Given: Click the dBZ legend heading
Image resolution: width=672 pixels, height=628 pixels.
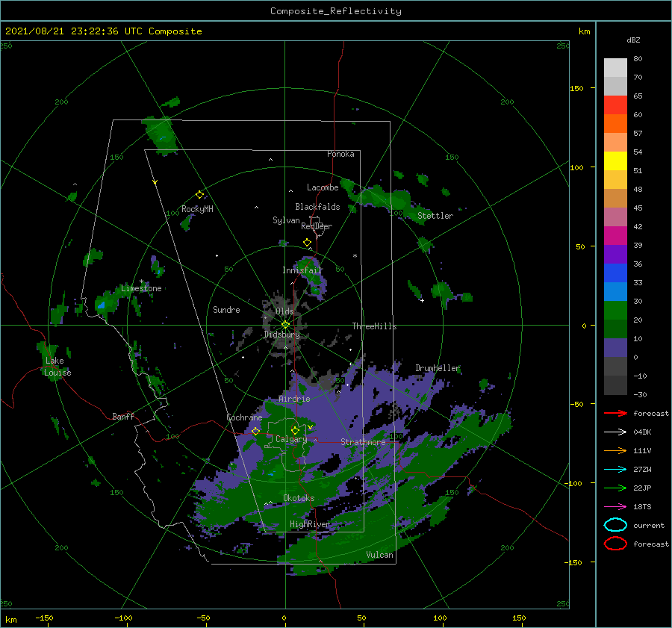Looking at the screenshot, I should pos(633,40).
